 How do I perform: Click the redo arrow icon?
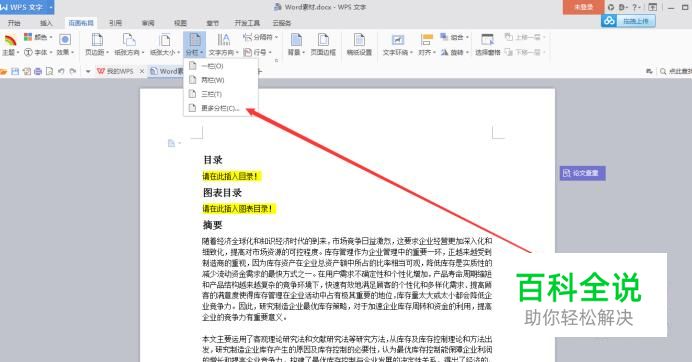72,71
